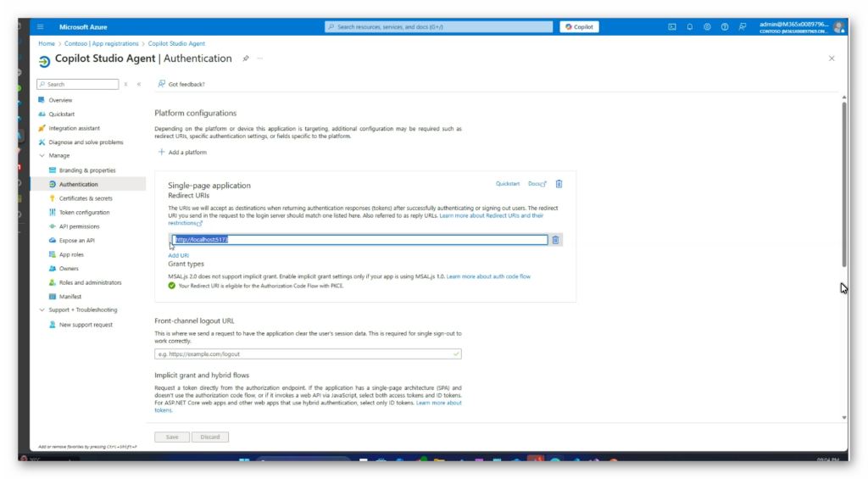The width and height of the screenshot is (868, 479).
Task: Click the Front-channel logout URL field
Action: point(308,354)
